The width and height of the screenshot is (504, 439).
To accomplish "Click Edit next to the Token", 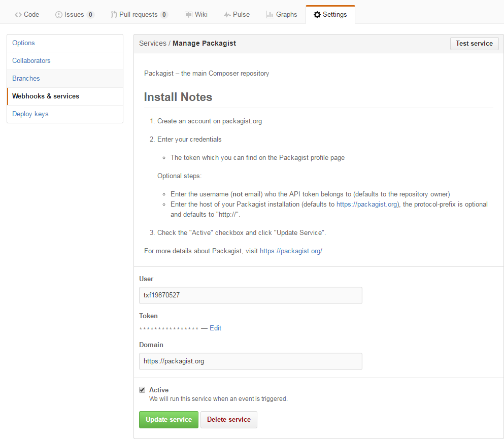I will 215,328.
